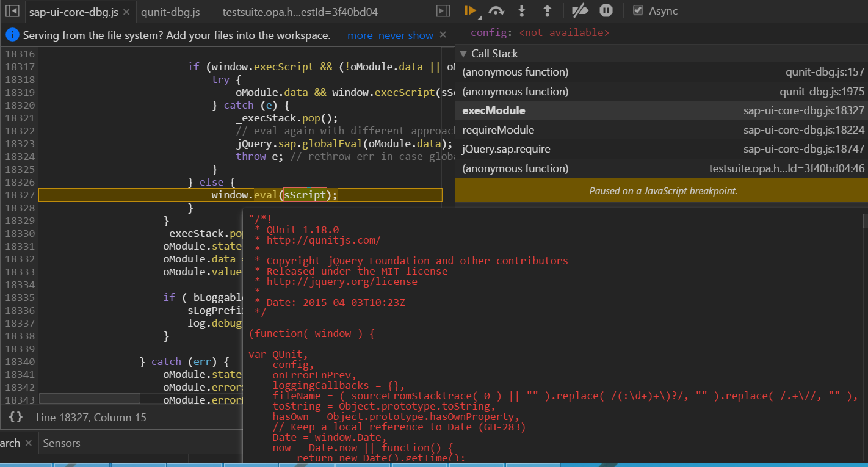
Task: Pretty-print the source with the braces icon
Action: point(16,418)
